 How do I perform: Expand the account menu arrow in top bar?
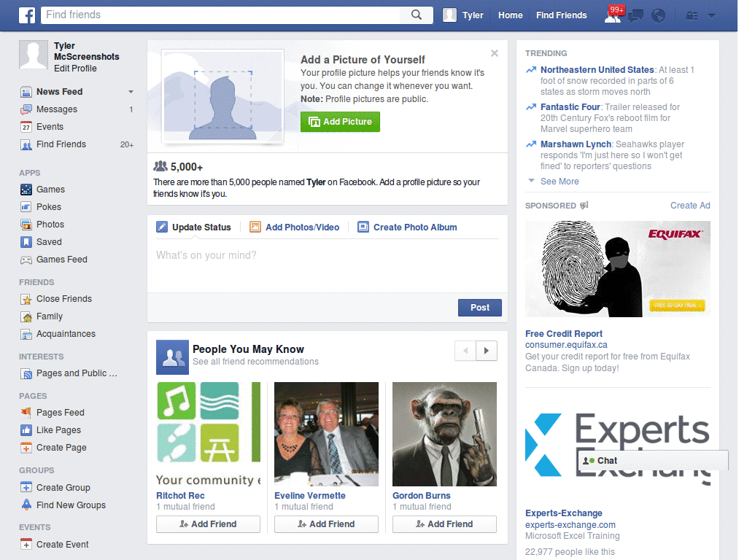711,15
